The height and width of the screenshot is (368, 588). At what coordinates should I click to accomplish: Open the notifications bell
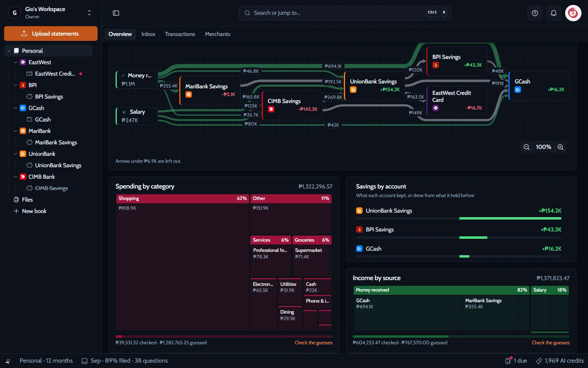(554, 13)
